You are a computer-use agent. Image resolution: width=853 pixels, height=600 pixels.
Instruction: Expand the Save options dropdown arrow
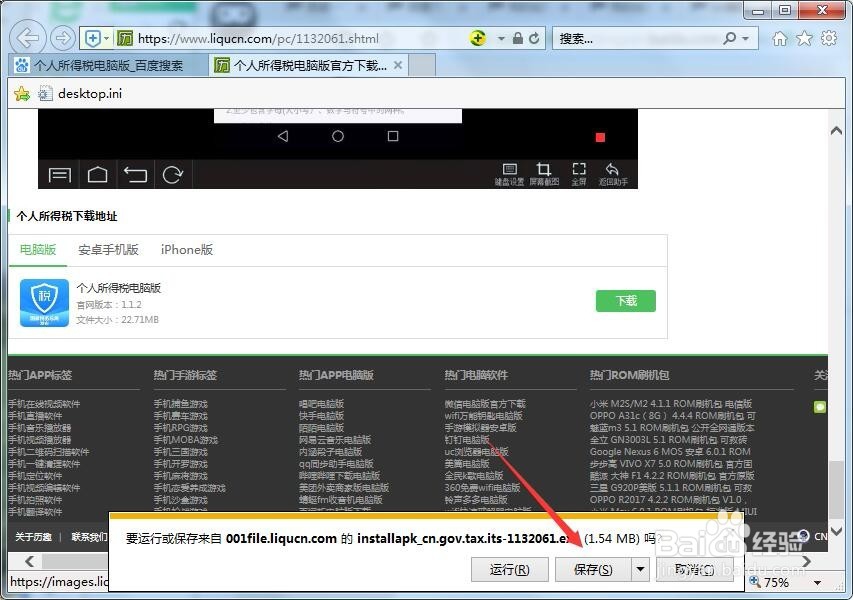pyautogui.click(x=640, y=570)
